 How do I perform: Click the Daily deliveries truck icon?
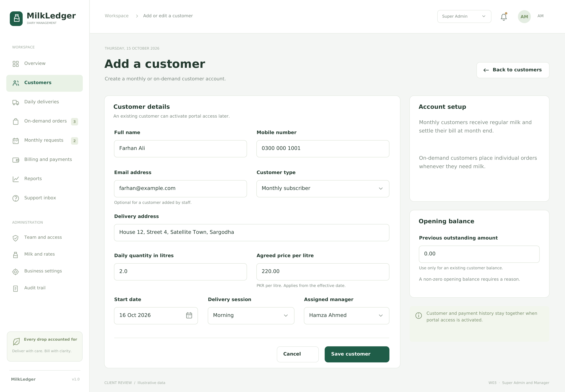(x=16, y=102)
